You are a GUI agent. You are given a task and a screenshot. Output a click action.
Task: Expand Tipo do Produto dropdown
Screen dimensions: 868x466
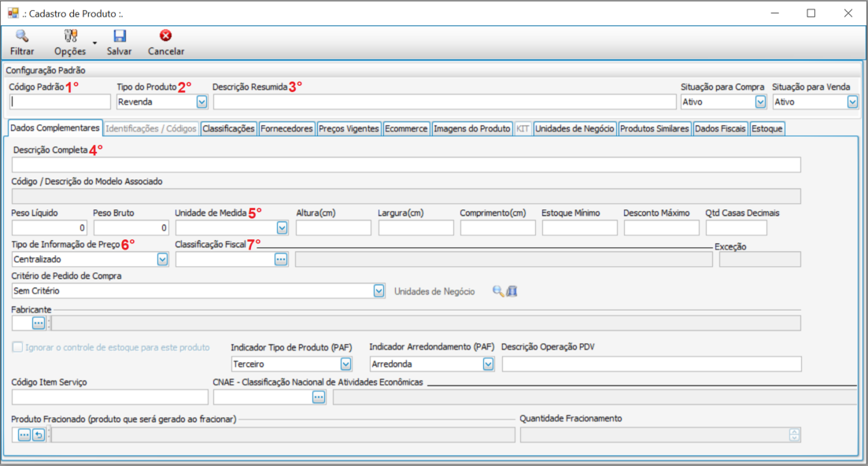[201, 102]
